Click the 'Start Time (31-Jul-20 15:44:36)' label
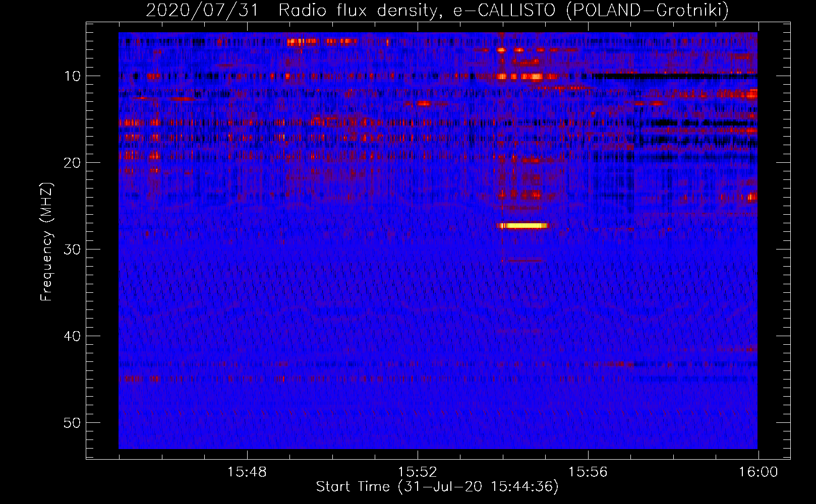Viewport: 816px width, 504px height. tap(437, 487)
